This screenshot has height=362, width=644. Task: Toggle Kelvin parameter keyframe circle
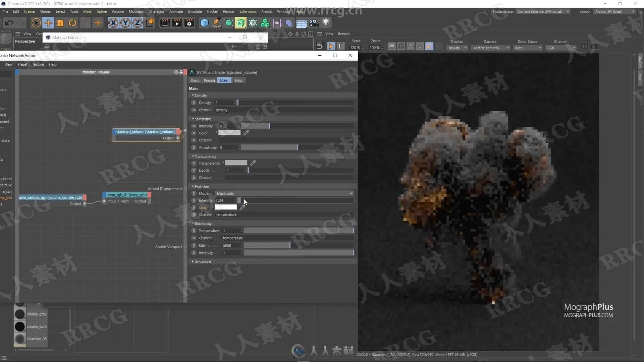coord(194,245)
